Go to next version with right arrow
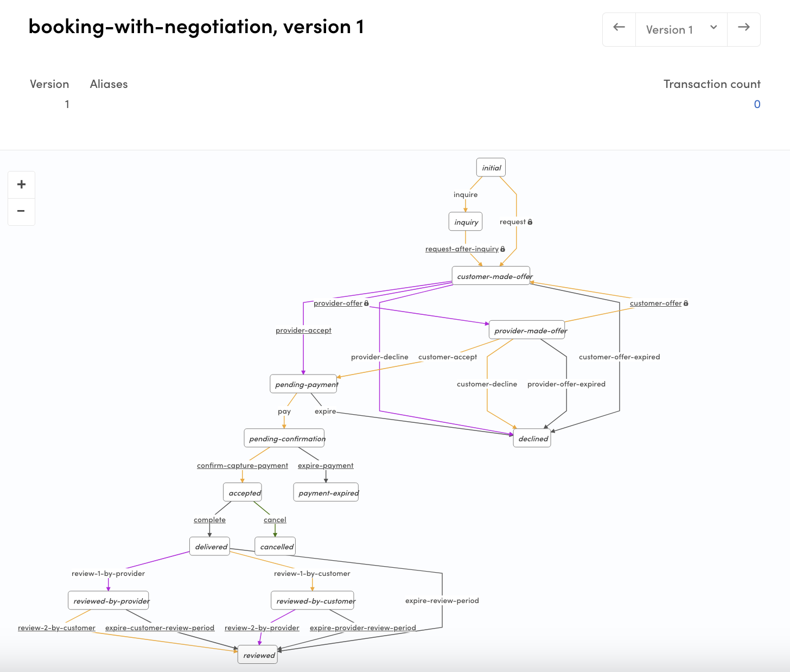Image resolution: width=790 pixels, height=672 pixels. tap(743, 29)
